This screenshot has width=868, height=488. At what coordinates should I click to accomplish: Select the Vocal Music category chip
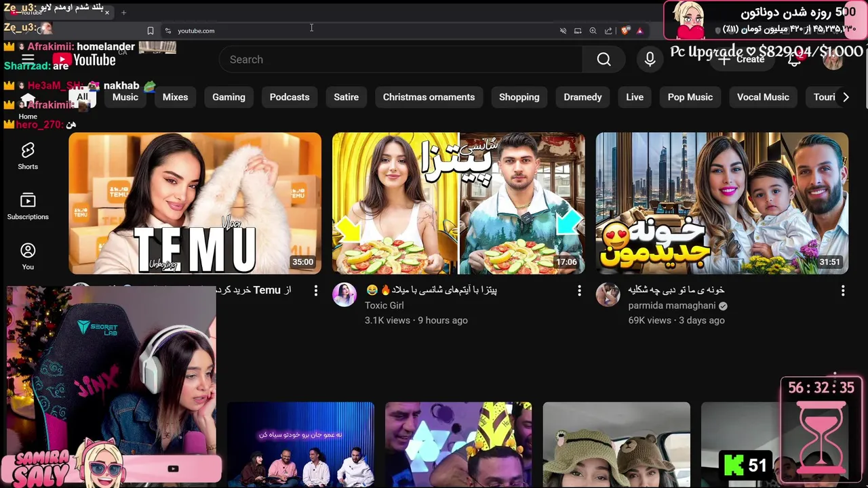coord(763,97)
